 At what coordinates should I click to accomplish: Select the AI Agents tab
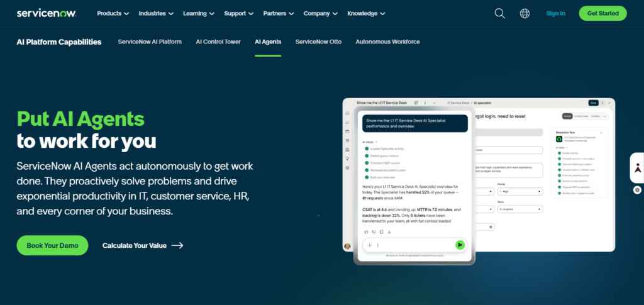pos(268,42)
